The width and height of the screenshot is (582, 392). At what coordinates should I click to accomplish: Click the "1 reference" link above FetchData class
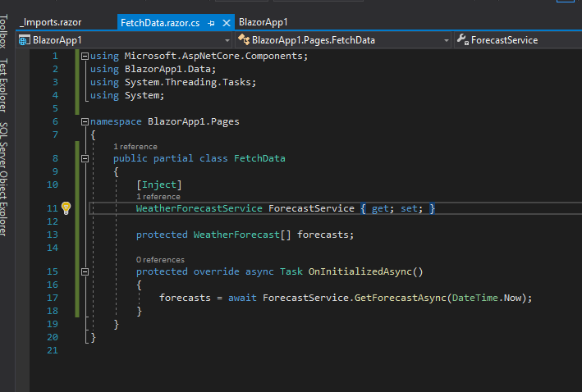point(135,147)
